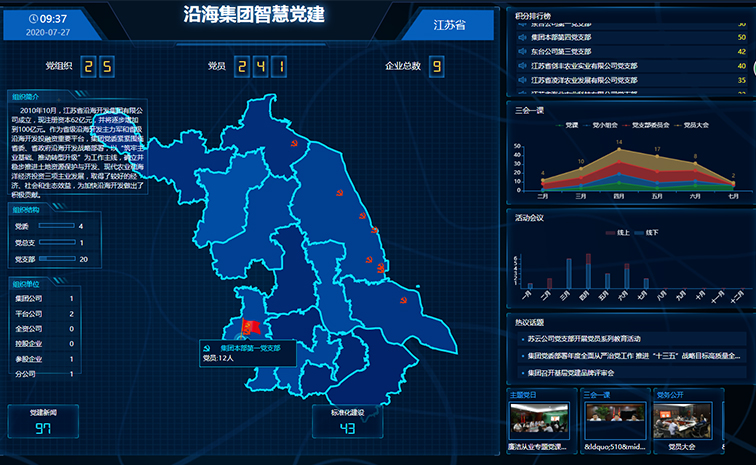Toggle 党课 series in chart legend
756x465 pixels.
tap(566, 125)
